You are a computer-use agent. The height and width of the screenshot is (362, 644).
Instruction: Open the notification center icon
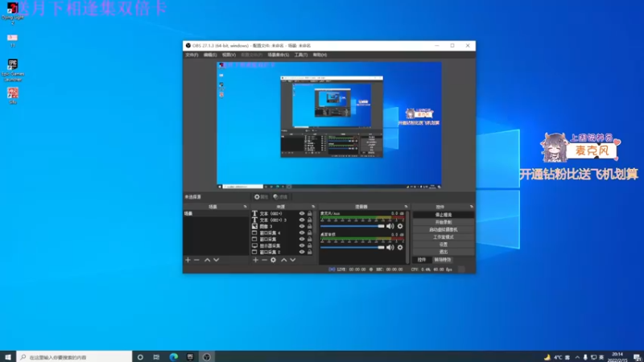(637, 356)
